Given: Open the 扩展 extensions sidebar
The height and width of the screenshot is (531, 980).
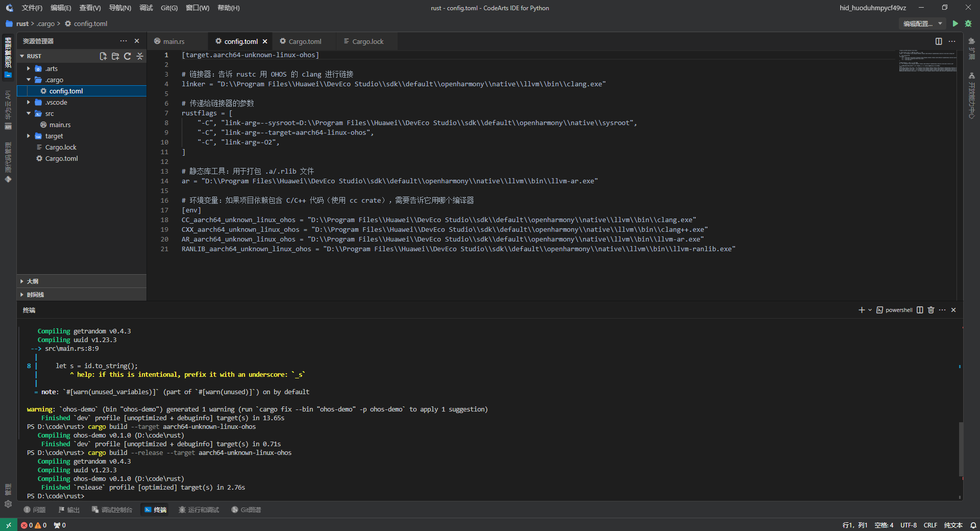Looking at the screenshot, I should point(971,48).
